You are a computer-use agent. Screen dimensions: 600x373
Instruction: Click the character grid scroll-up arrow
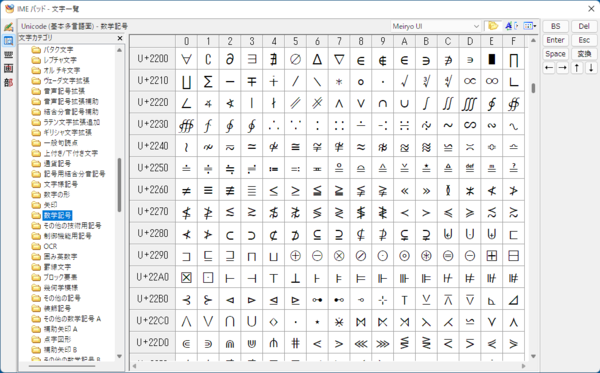(x=533, y=40)
